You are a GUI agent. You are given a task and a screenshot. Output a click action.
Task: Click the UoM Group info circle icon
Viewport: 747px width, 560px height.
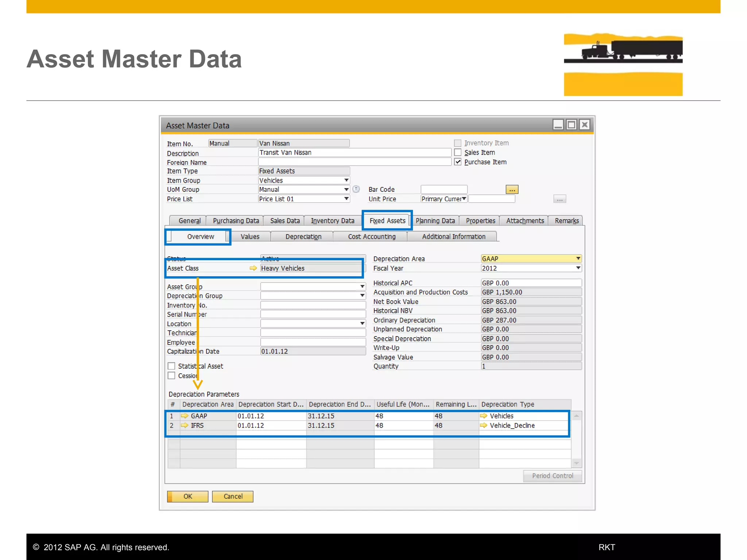pyautogui.click(x=356, y=189)
